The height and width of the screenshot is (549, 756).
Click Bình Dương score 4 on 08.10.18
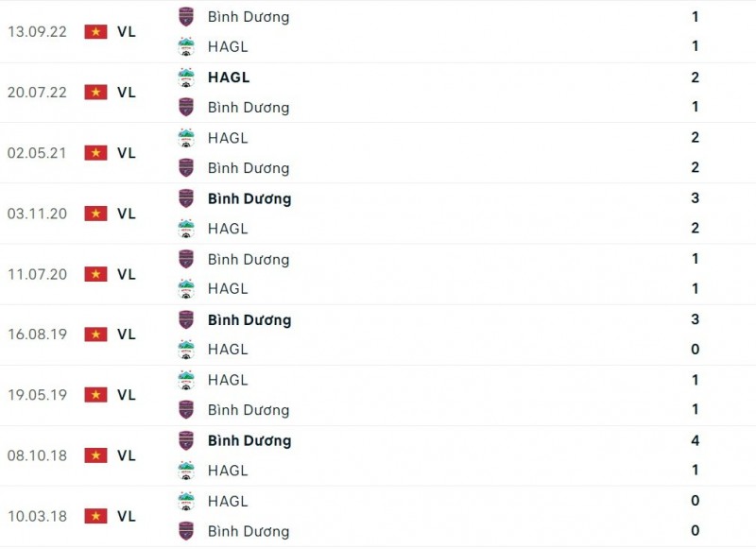coord(695,440)
